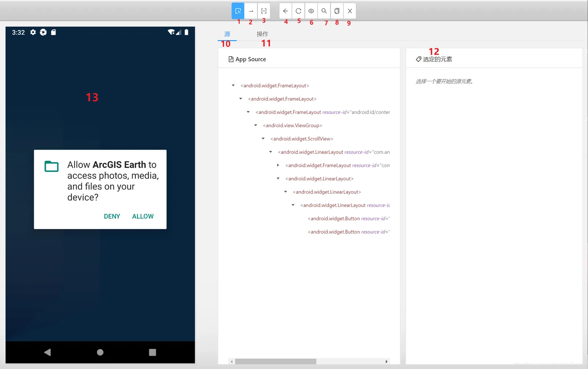Tap ALLOW in the permission dialog
The height and width of the screenshot is (369, 588).
tap(143, 216)
